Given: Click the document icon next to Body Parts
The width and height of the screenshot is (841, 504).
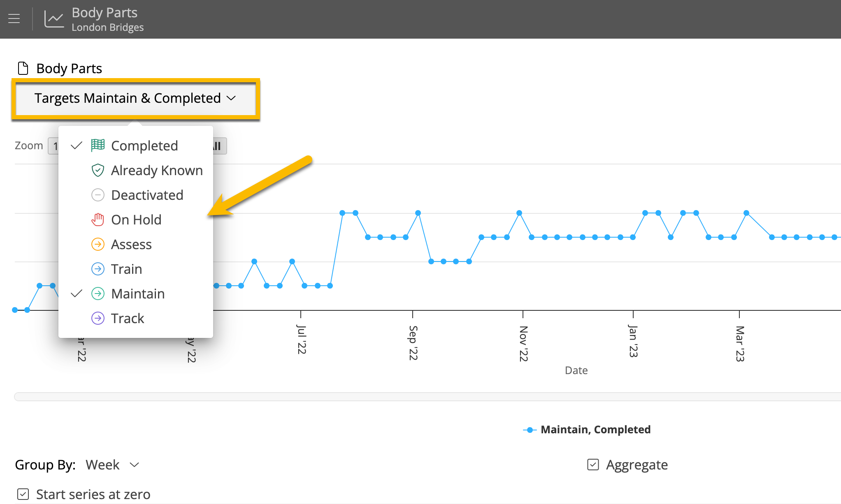Looking at the screenshot, I should point(23,68).
